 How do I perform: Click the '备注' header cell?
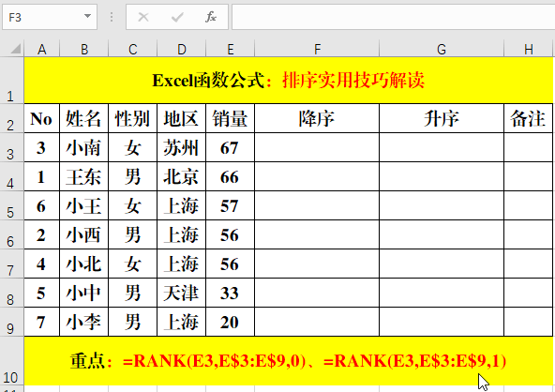(529, 118)
